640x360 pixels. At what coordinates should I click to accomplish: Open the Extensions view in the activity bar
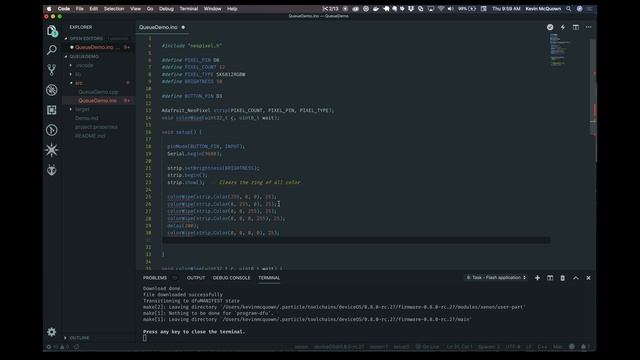coord(51,110)
